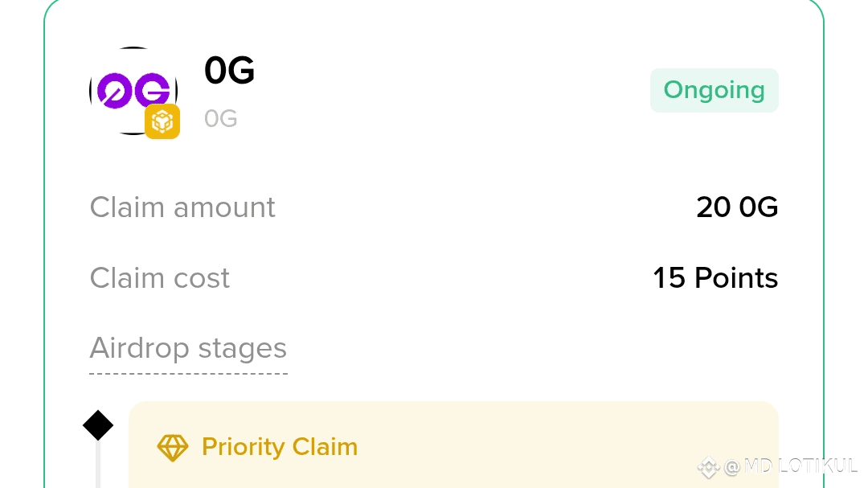Click the dashed underline beneath Airdrop stages
The image size is (868, 488).
tap(188, 373)
